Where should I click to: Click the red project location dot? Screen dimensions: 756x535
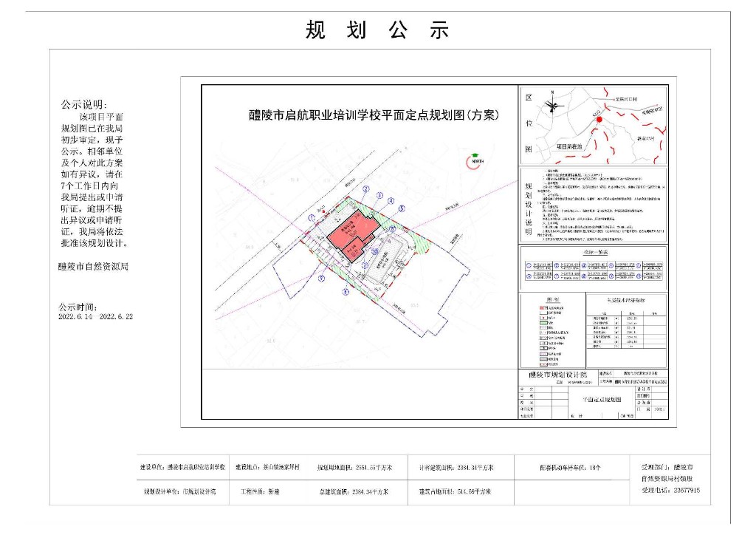599,119
